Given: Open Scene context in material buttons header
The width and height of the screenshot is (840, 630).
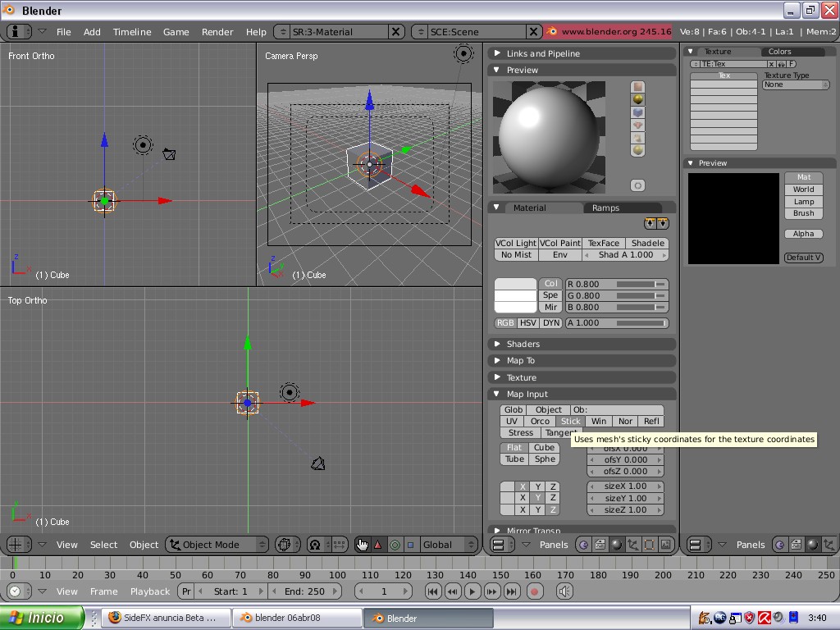Looking at the screenshot, I should [x=666, y=545].
